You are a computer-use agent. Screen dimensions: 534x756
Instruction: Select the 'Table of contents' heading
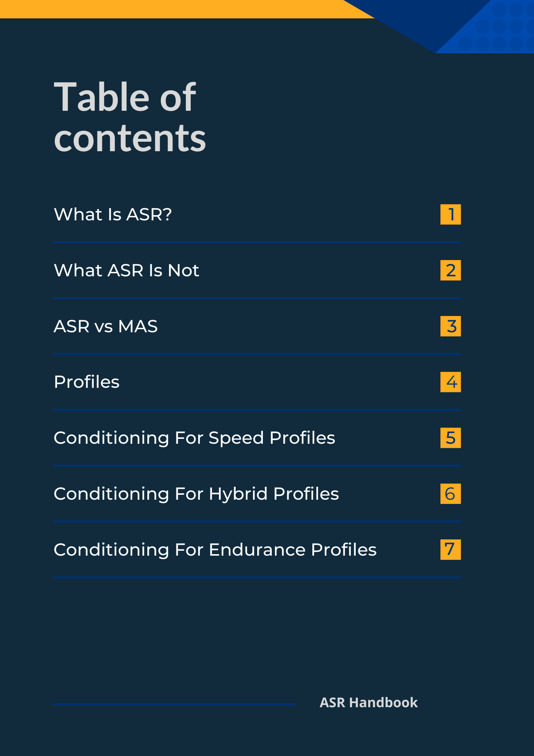(x=130, y=117)
